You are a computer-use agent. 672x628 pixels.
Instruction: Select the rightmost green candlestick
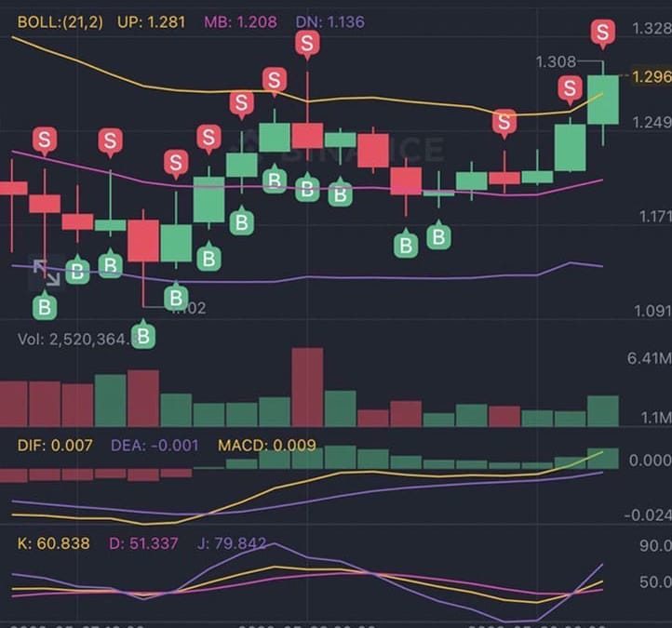click(602, 100)
